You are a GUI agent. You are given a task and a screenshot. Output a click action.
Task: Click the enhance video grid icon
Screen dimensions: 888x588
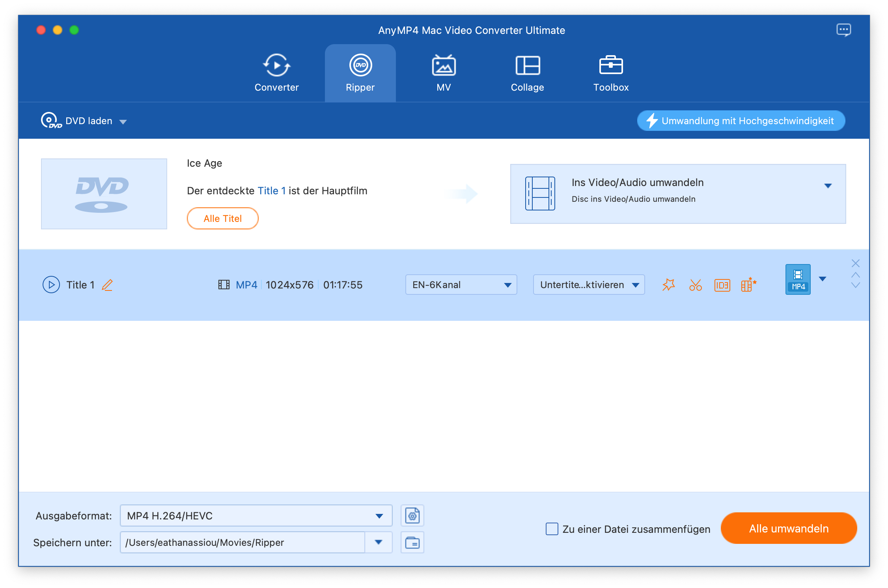(x=748, y=285)
